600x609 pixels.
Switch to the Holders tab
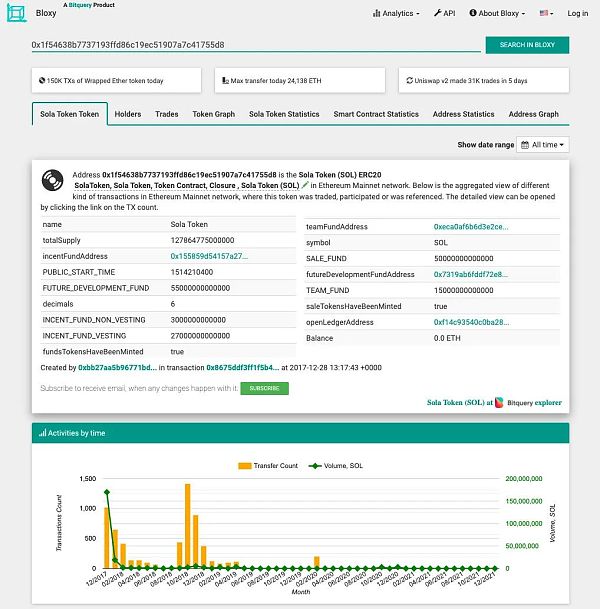coord(128,114)
